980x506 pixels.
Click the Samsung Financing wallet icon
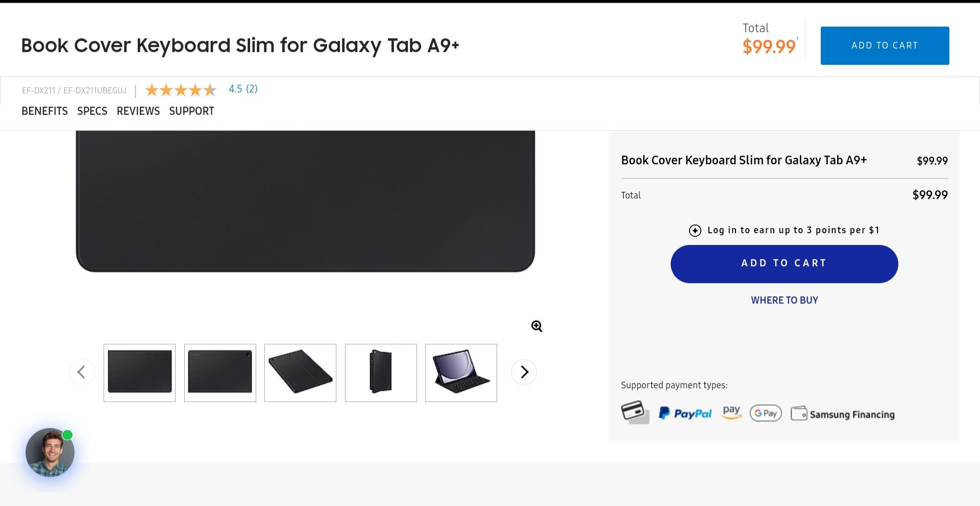[799, 413]
